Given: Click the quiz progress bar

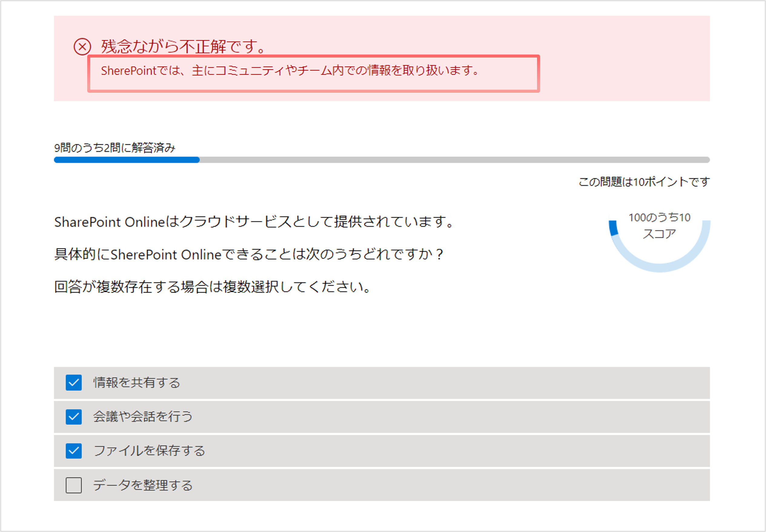Looking at the screenshot, I should coord(382,160).
